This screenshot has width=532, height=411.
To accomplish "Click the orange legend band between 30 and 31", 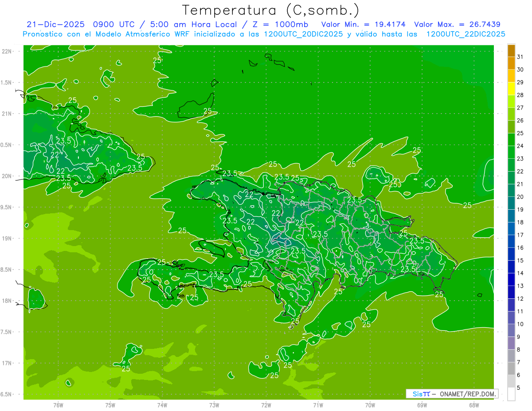I will 511,63.
